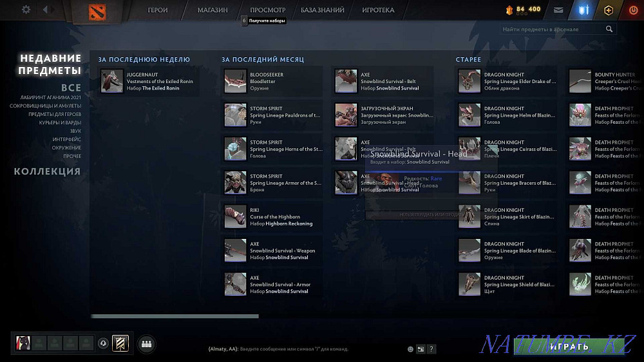Go back using the left arrow
The height and width of the screenshot is (362, 644).
click(x=46, y=10)
